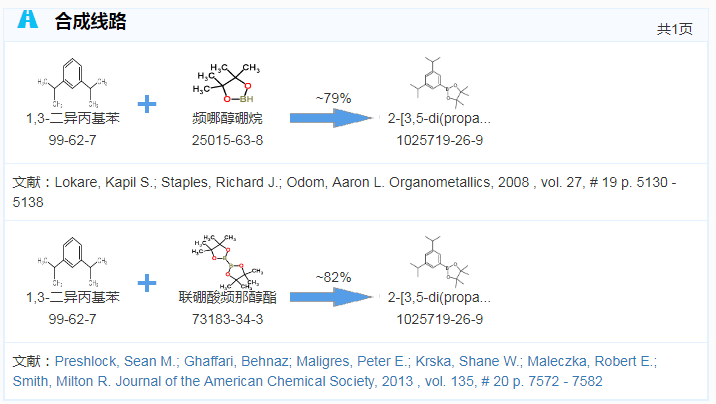
Task: Click the Lokare Organometallics 2008 reference
Action: pos(344,192)
